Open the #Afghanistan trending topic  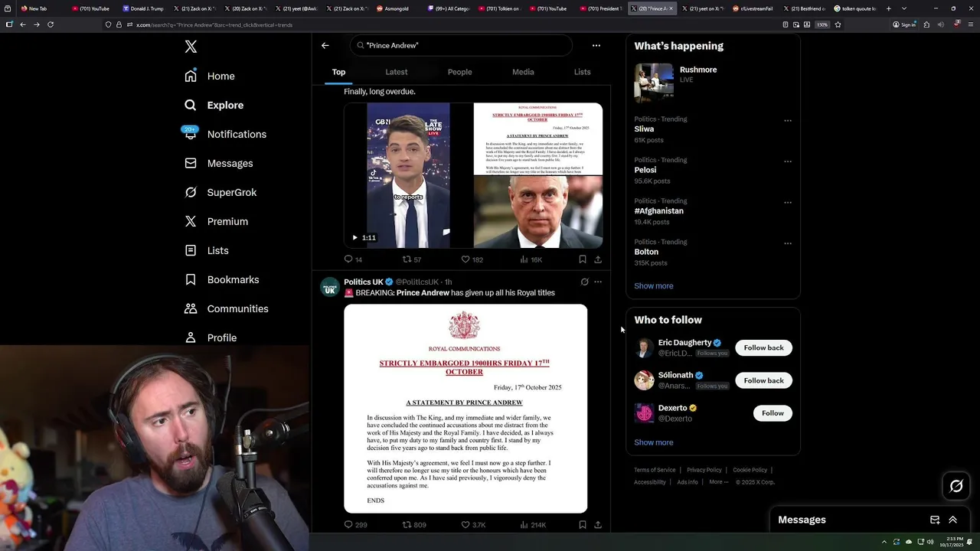click(658, 210)
